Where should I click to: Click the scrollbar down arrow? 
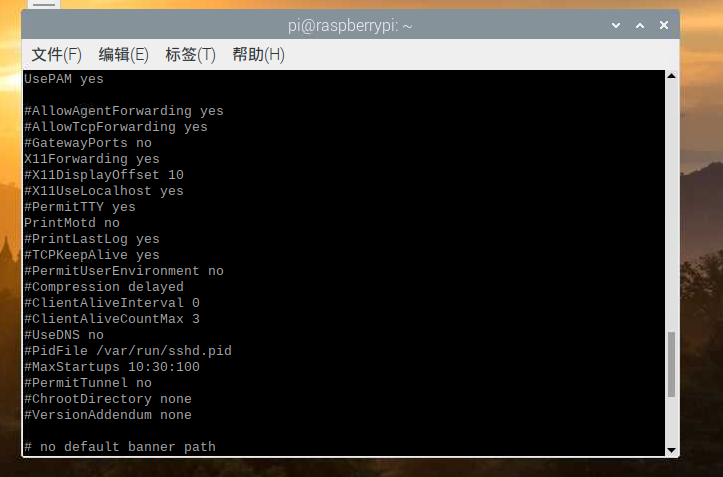[x=671, y=450]
